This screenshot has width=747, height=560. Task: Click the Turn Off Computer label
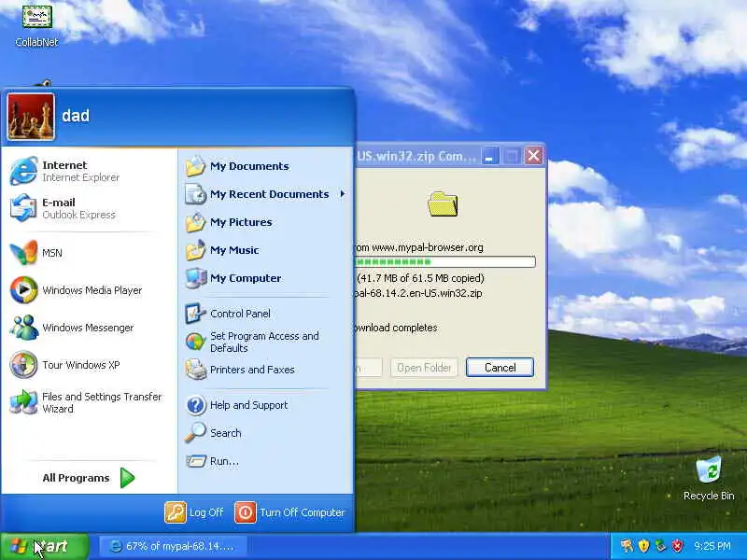(x=302, y=512)
